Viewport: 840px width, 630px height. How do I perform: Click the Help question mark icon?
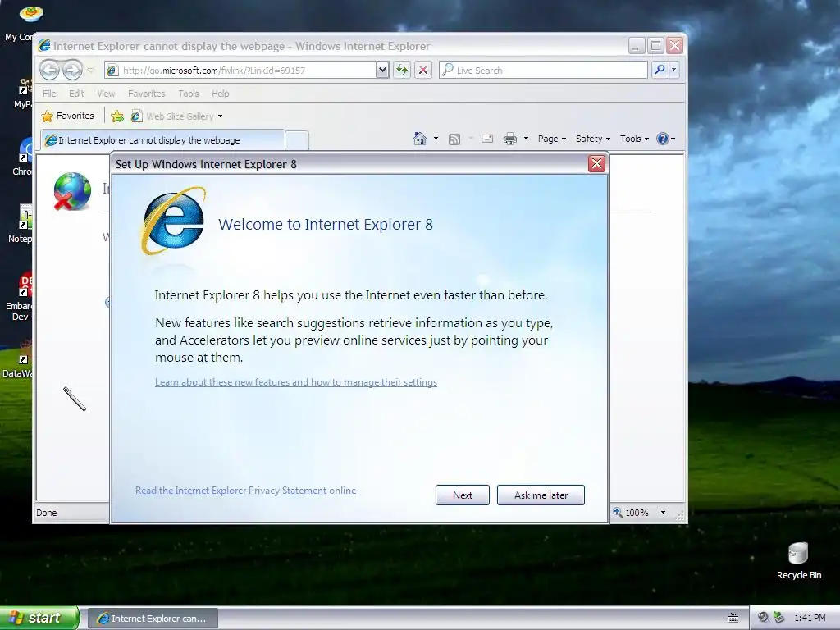[x=663, y=139]
